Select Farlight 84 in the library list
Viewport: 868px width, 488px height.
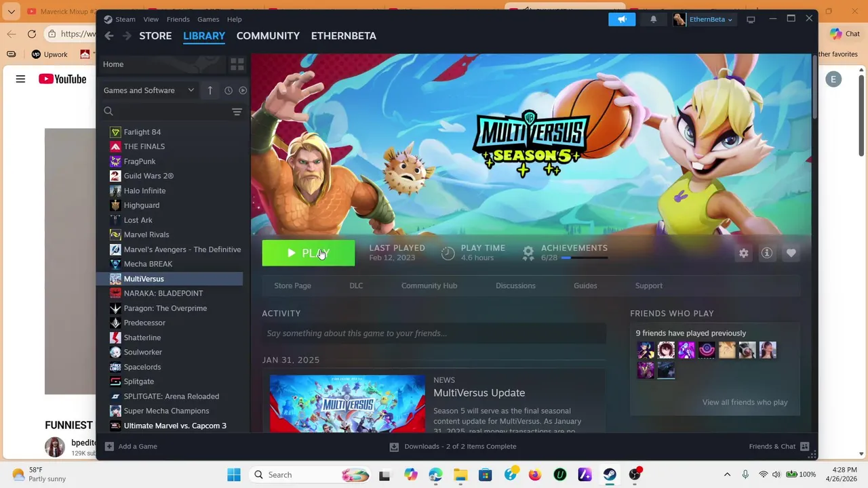(142, 132)
